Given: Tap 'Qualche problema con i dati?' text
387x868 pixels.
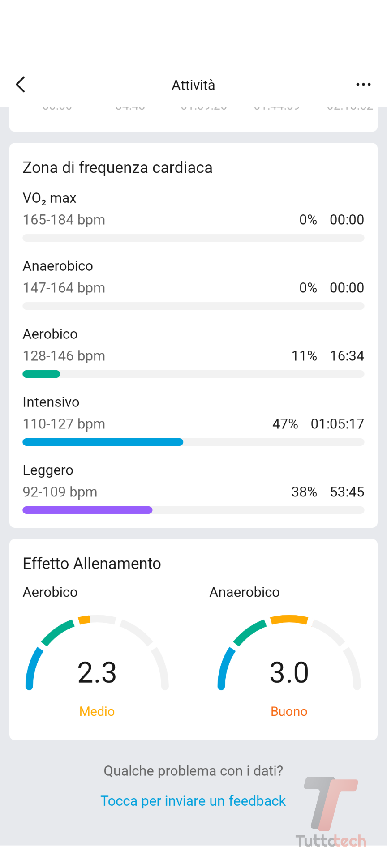Looking at the screenshot, I should (x=193, y=770).
